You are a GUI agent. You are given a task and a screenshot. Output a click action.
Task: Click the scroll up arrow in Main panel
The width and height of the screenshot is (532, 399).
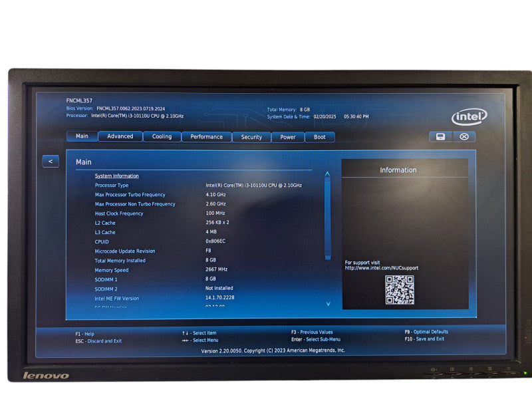[x=327, y=174]
